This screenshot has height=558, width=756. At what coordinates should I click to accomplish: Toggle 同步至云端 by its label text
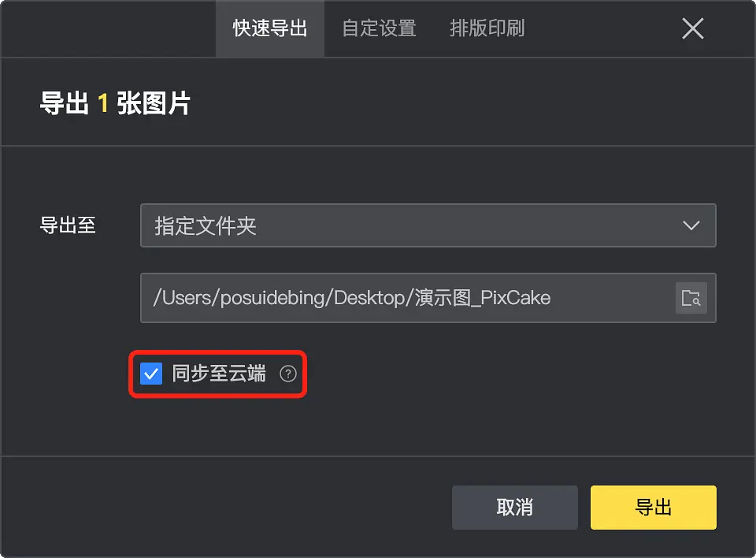(219, 374)
